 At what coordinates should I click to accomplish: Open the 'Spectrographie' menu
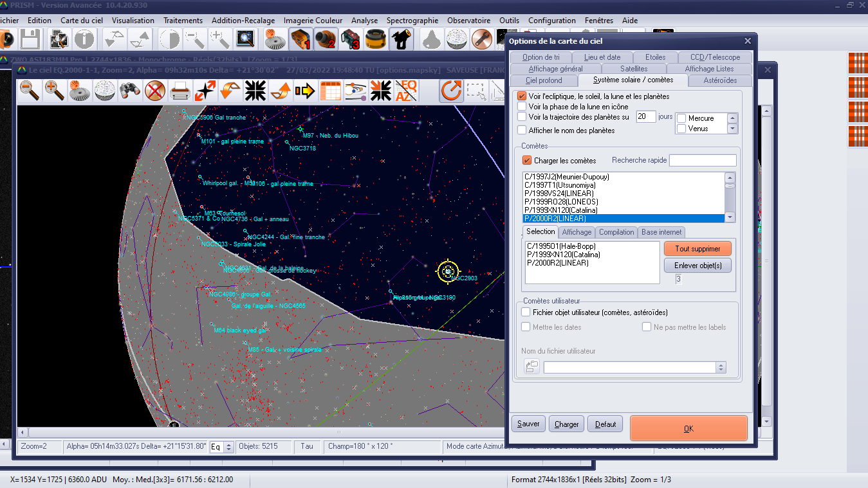[x=412, y=21]
